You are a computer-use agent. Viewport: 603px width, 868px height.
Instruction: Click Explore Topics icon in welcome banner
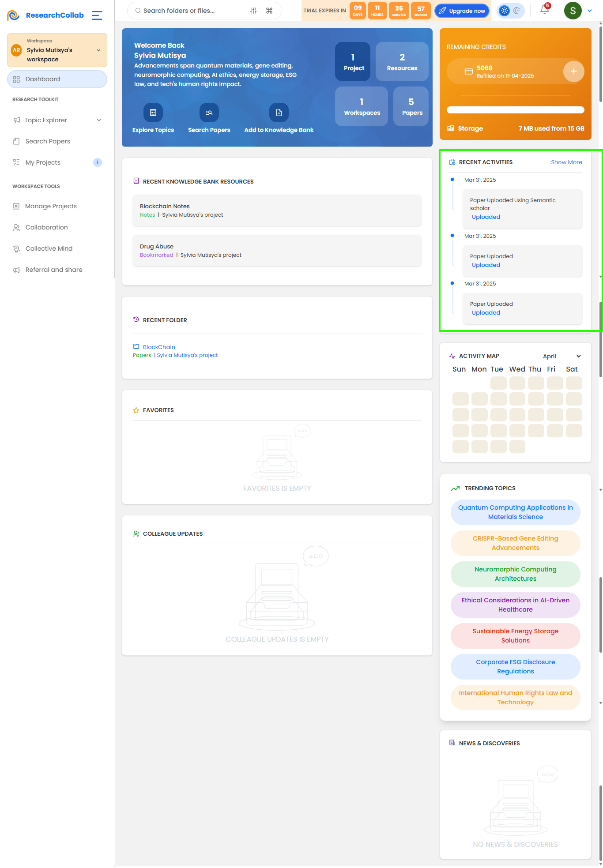pos(153,113)
